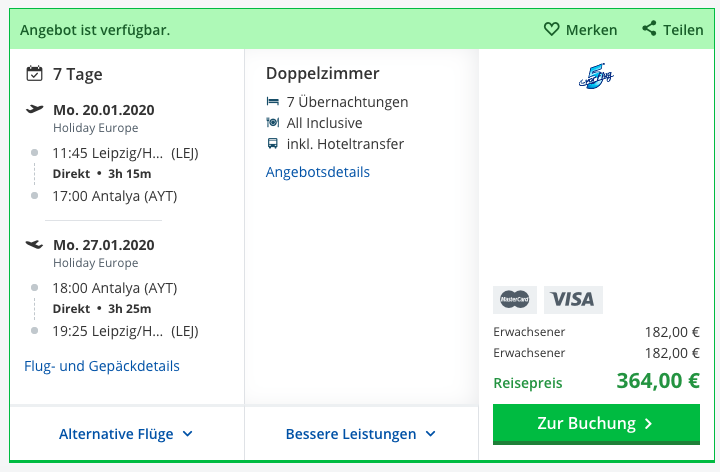Click the heart icon to save offer
The height and width of the screenshot is (472, 720).
[x=551, y=29]
